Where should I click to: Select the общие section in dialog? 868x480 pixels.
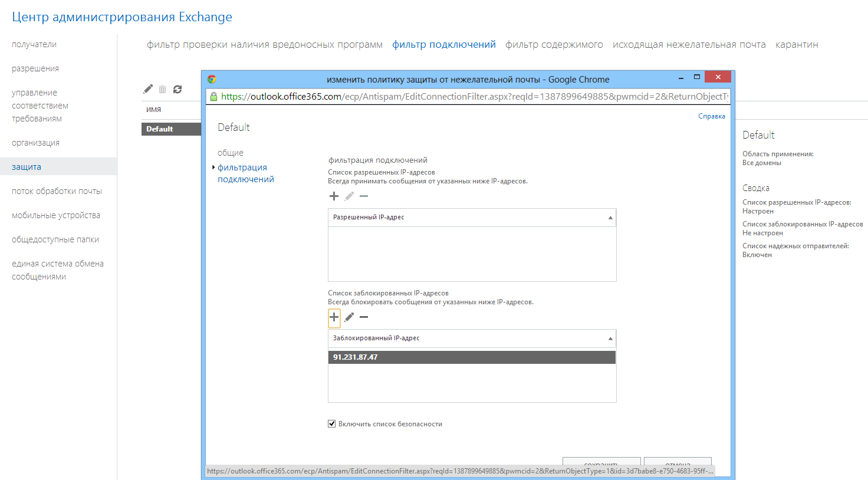tap(231, 153)
